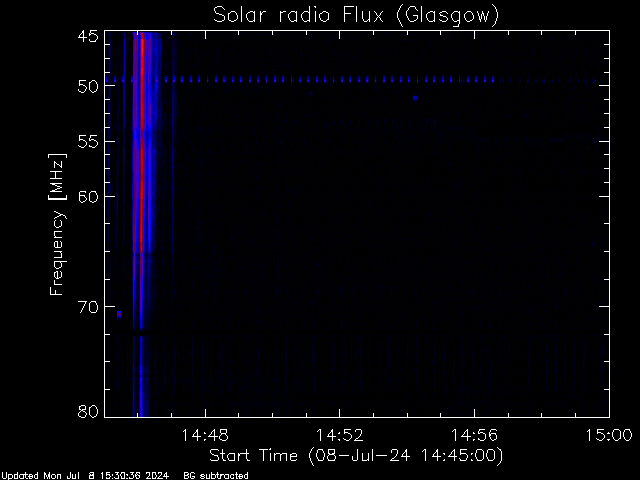Click the "50" frequency tick label
Viewport: 640px width, 480px height.
(x=88, y=87)
